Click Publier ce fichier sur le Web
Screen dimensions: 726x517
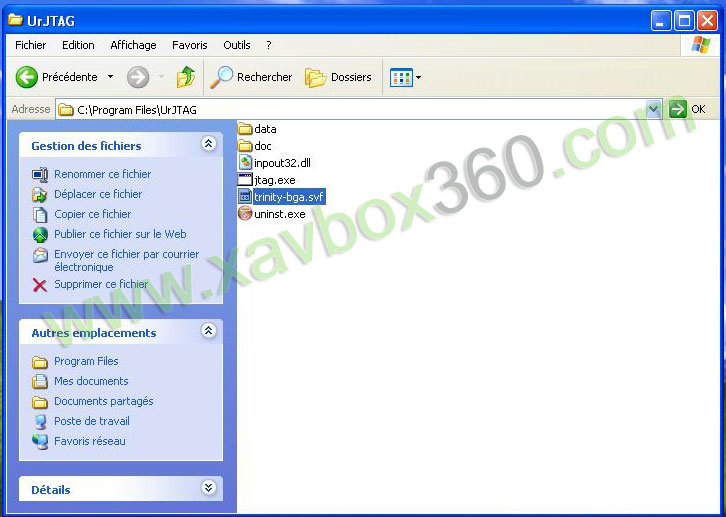tap(120, 234)
